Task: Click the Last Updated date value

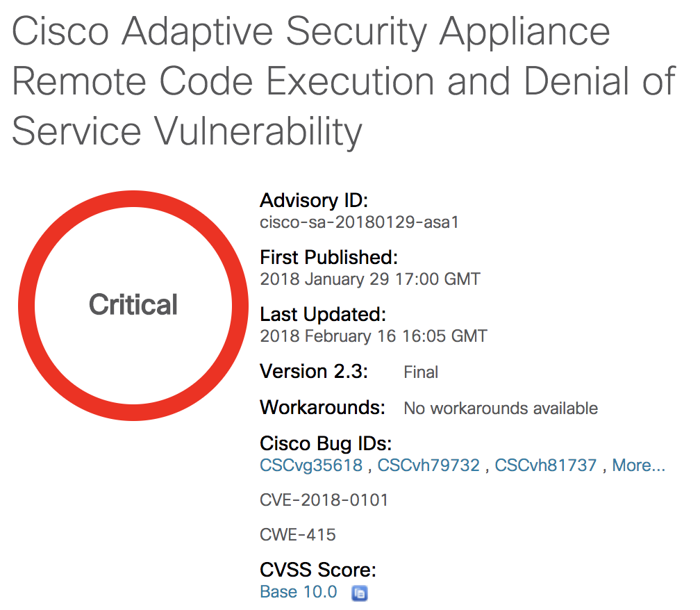Action: tap(374, 336)
